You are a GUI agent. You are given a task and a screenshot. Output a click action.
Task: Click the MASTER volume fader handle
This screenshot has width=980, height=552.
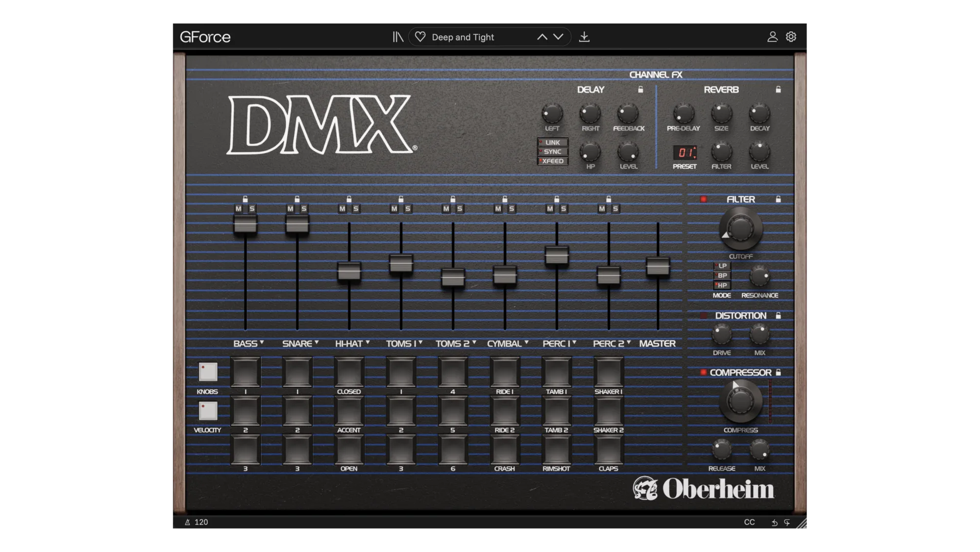(658, 267)
